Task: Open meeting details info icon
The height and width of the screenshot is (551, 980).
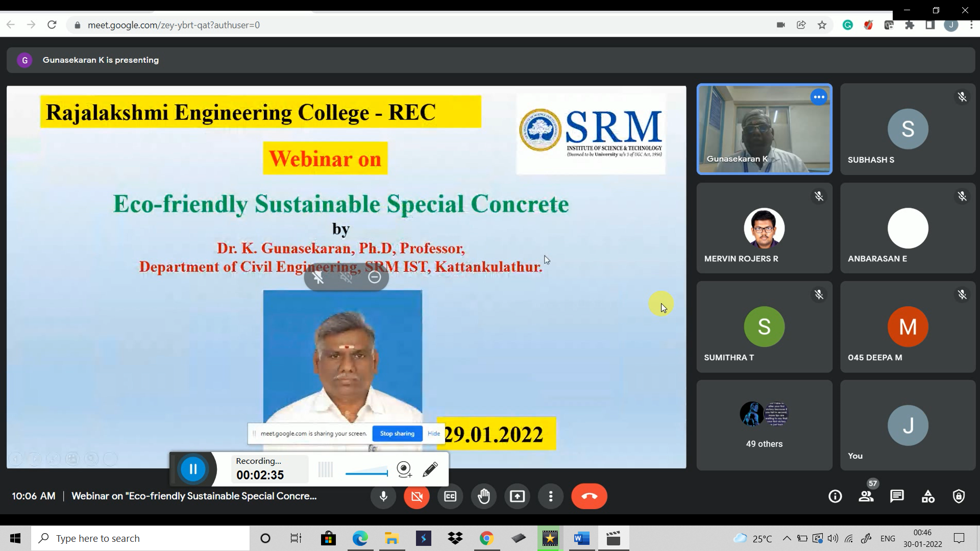Action: point(835,496)
